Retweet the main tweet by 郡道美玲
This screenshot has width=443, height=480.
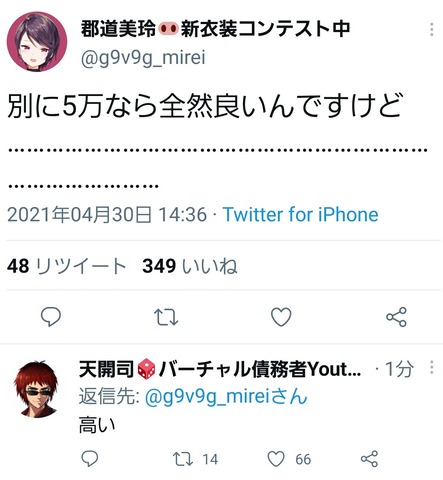166,317
